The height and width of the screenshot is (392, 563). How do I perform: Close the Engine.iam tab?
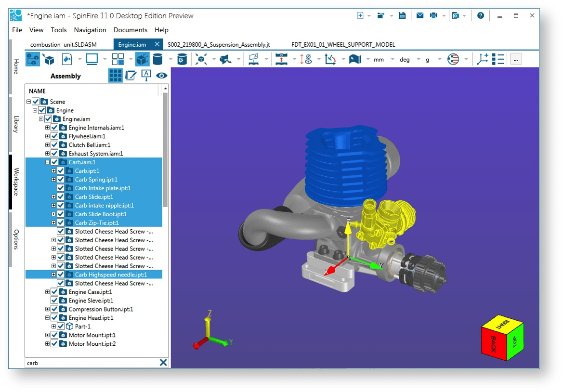157,44
